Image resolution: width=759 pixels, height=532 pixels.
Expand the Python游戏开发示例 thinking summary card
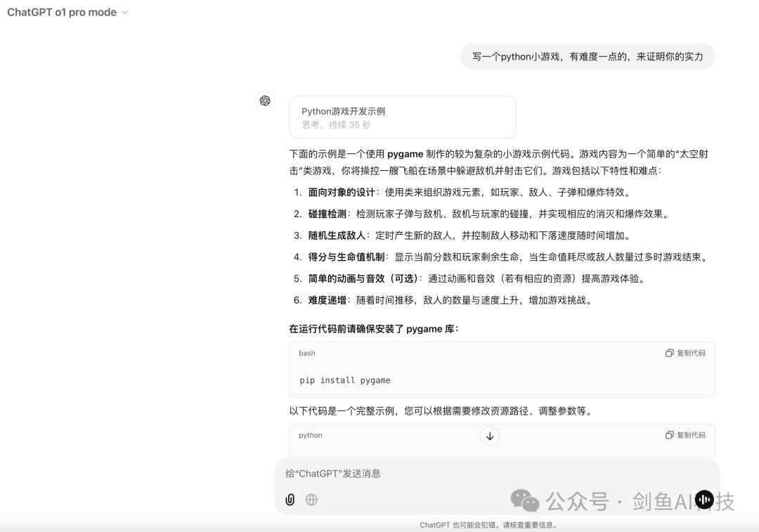(402, 117)
